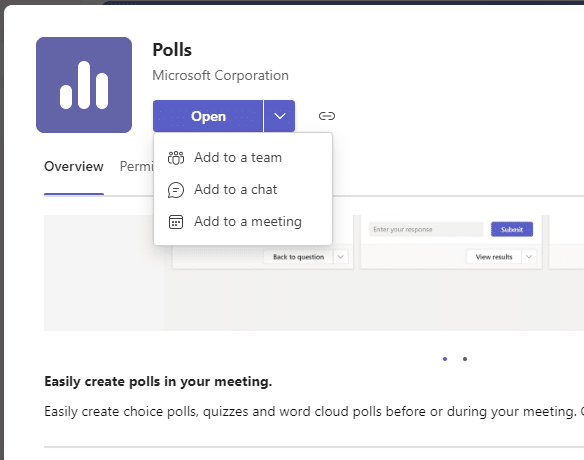
Task: Expand the Back to question dropdown chevron
Action: tap(340, 257)
